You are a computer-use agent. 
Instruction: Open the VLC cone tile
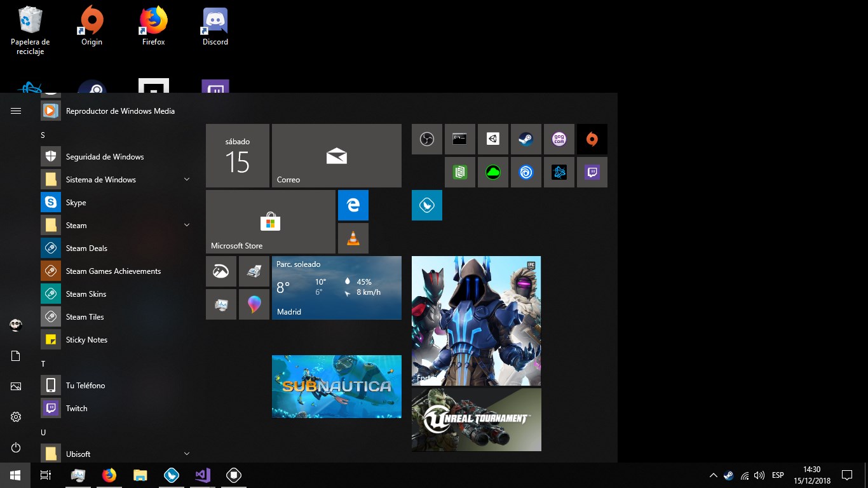353,238
